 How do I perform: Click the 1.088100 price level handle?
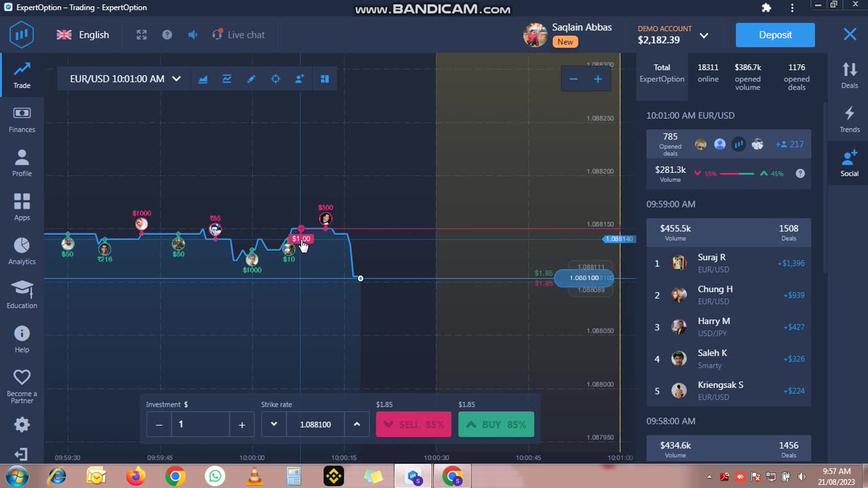pyautogui.click(x=584, y=278)
